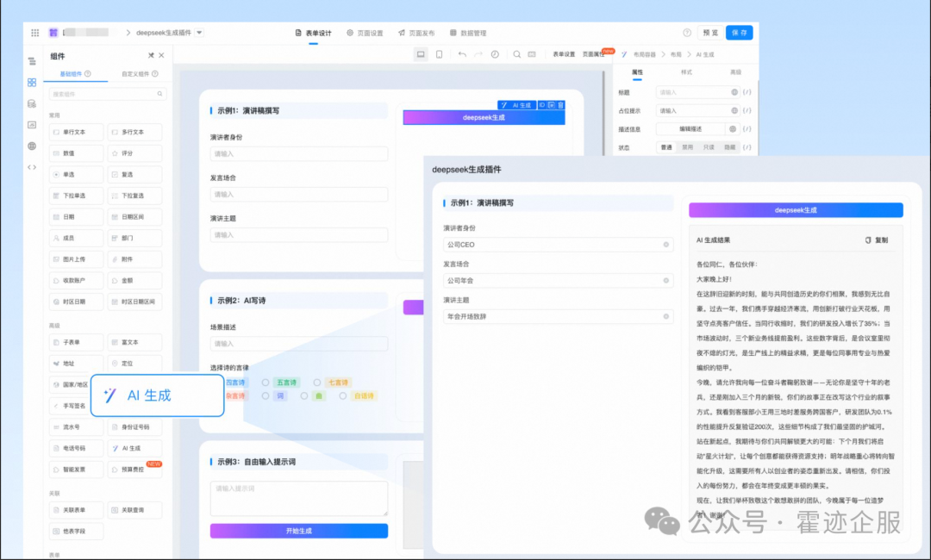931x560 pixels.
Task: Open the code view sidebar icon
Action: (x=32, y=167)
